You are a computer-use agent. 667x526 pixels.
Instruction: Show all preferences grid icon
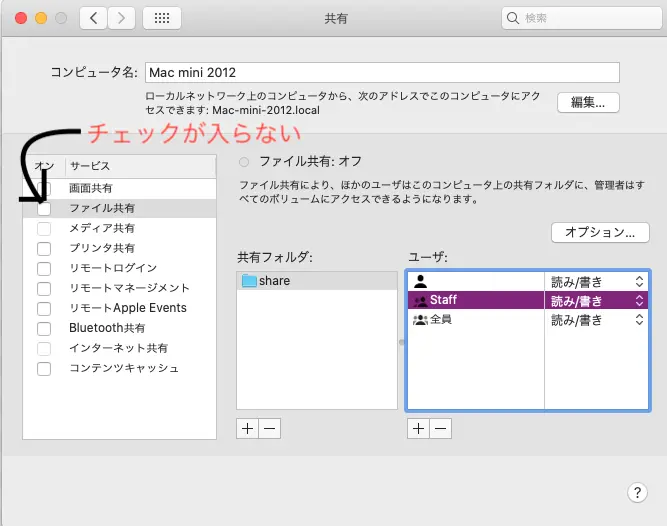click(162, 18)
